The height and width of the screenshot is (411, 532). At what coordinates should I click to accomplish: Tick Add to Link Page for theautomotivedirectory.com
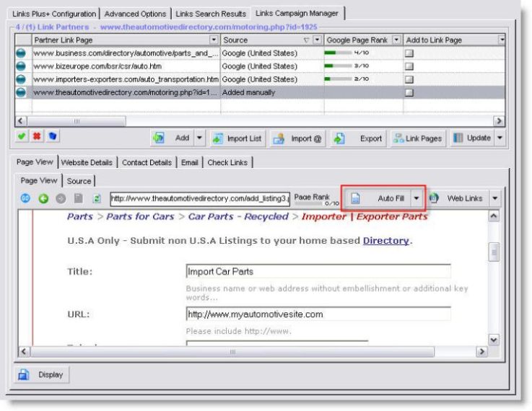point(409,92)
